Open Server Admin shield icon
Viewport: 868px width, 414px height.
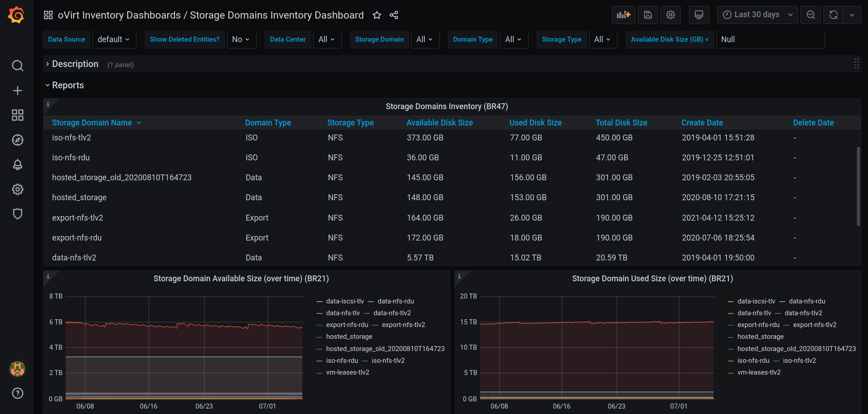point(17,214)
